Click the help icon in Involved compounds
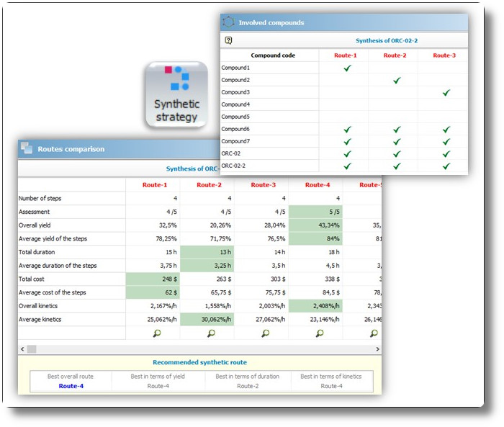The width and height of the screenshot is (504, 427). click(x=228, y=40)
